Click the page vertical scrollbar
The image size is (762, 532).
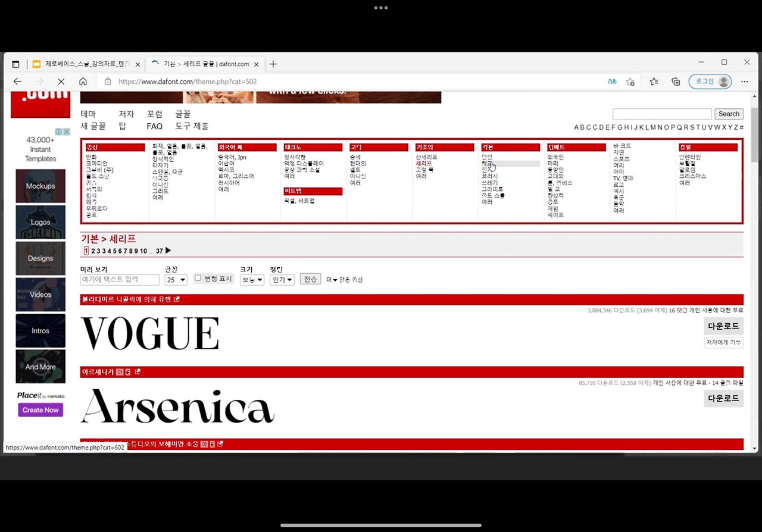tap(754, 134)
